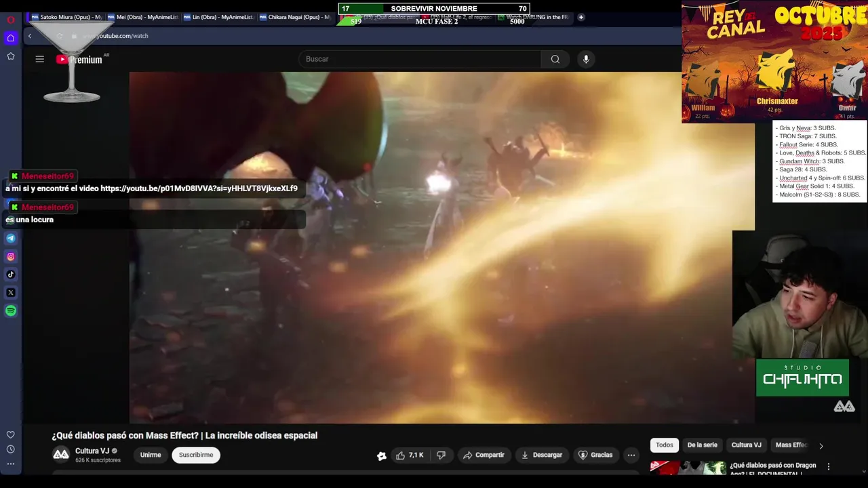The height and width of the screenshot is (488, 868).
Task: Open Telegram in the Opera sidebar
Action: (11, 238)
